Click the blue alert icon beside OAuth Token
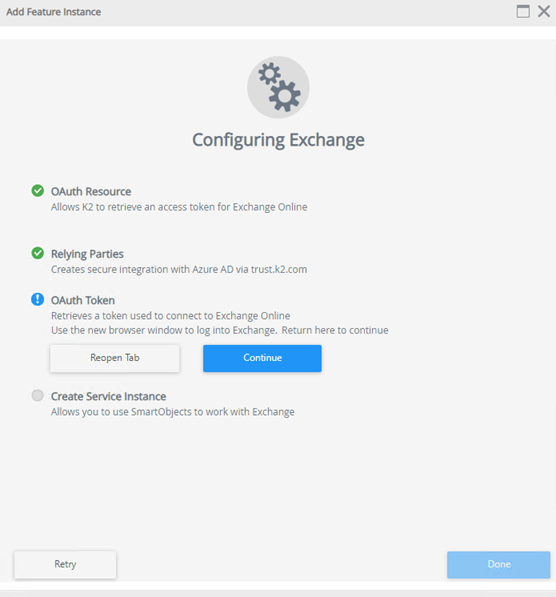Viewport: 556px width, 597px height. pyautogui.click(x=37, y=299)
